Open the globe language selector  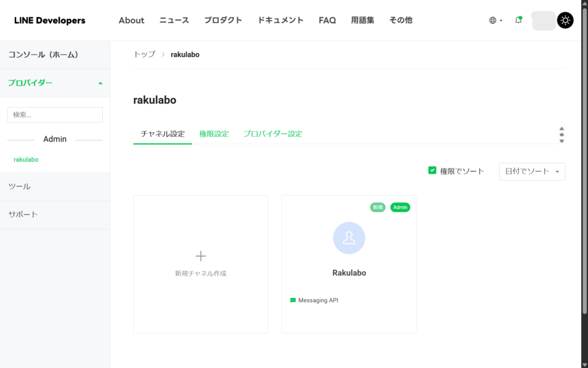pyautogui.click(x=493, y=20)
